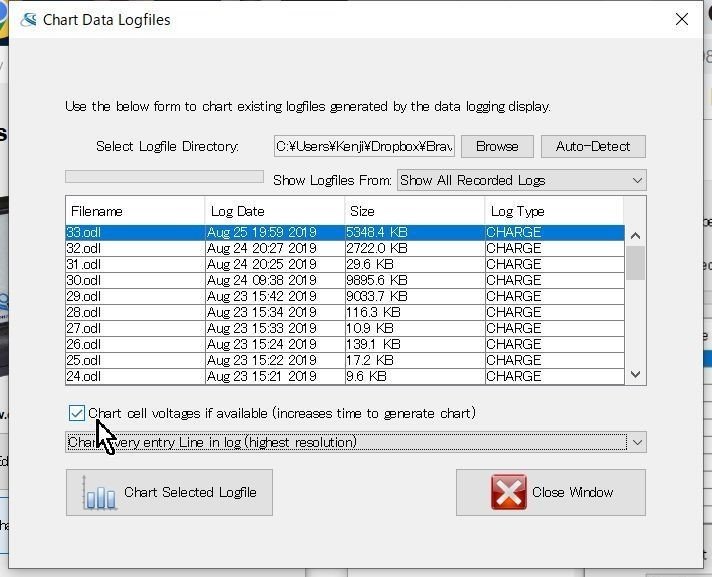Click the Close Window button
This screenshot has height=577, width=712.
[551, 493]
